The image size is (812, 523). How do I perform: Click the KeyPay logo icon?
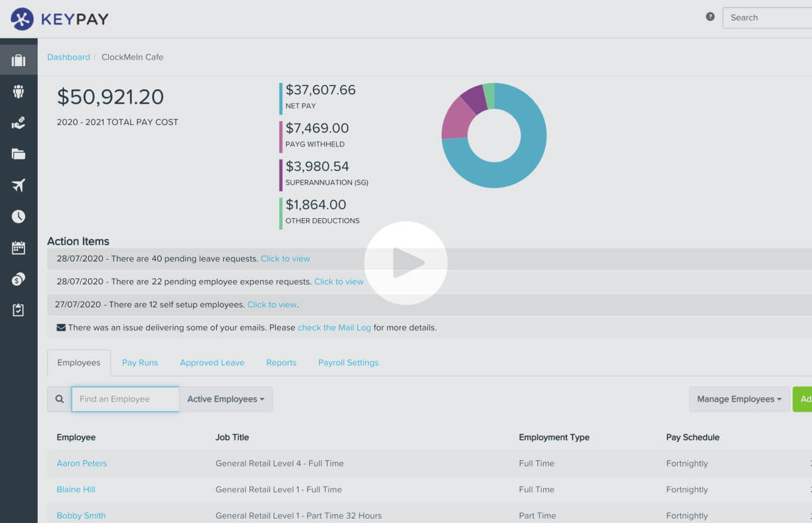[x=22, y=19]
